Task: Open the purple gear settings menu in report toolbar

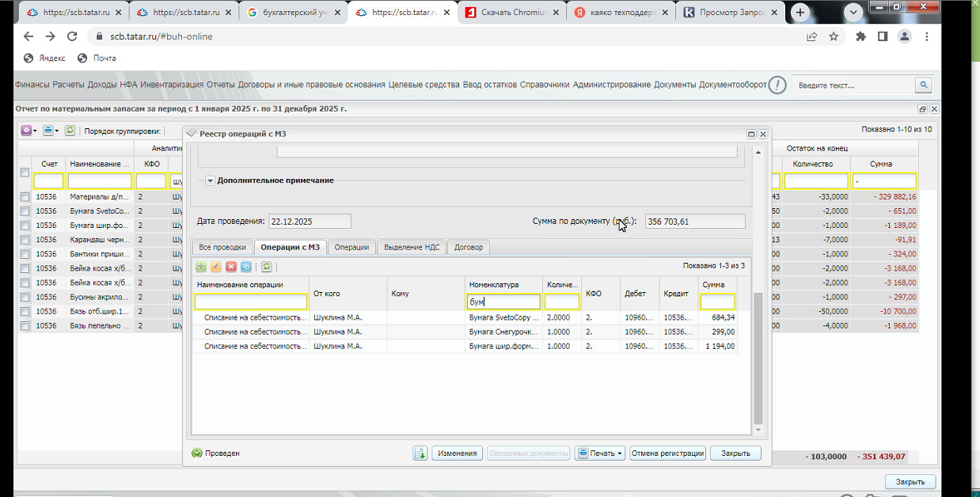Action: pyautogui.click(x=28, y=131)
